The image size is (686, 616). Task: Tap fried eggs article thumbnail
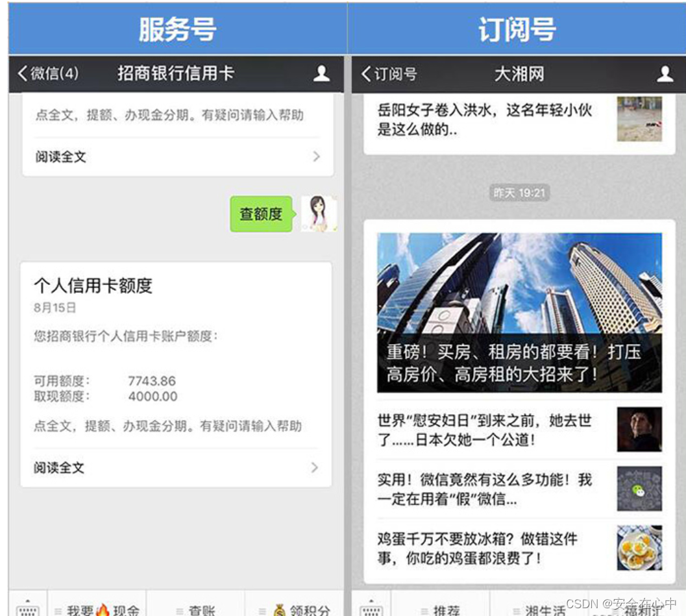coord(639,547)
